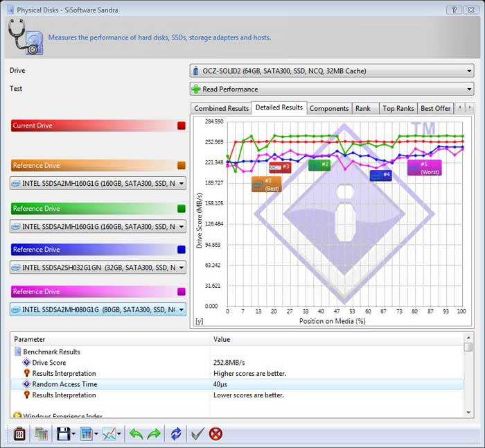485x448 pixels.
Task: Expand the save icon's dropdown arrow
Action: (73, 433)
